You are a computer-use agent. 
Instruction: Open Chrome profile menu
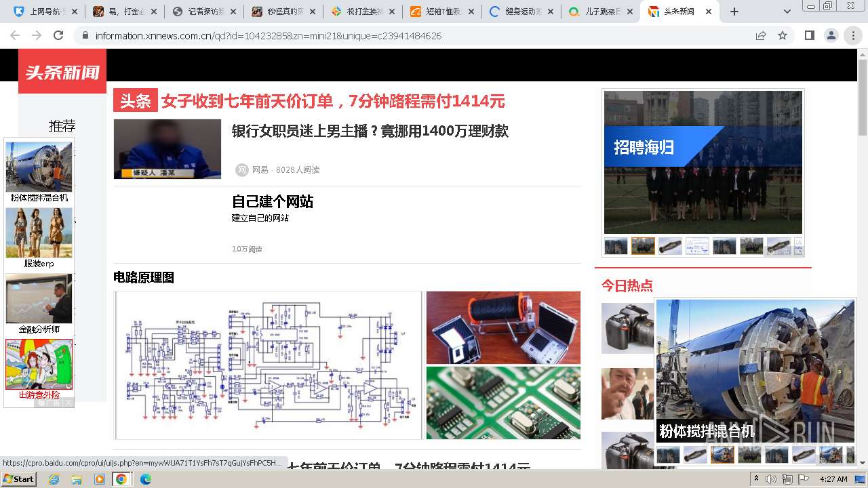tap(831, 35)
